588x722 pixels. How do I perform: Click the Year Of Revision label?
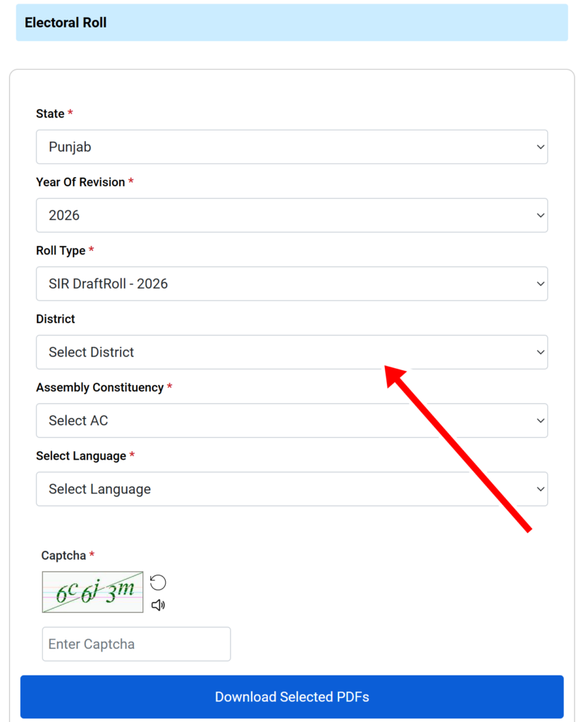coord(80,183)
